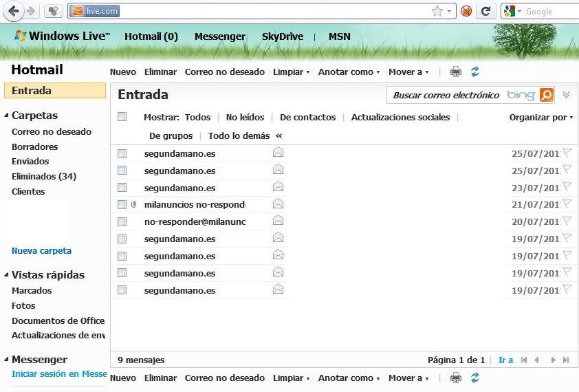
Task: Click envelope icon of the 23/07 message
Action: (x=278, y=186)
